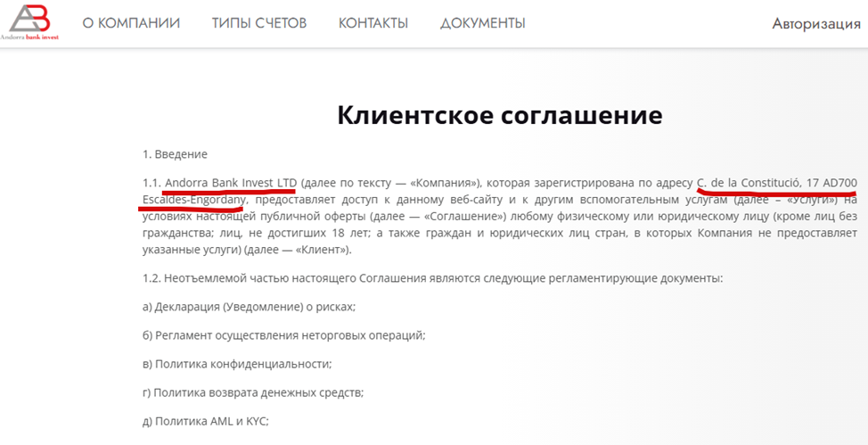
Task: Open the О КОМПАНИИ menu item
Action: (131, 23)
